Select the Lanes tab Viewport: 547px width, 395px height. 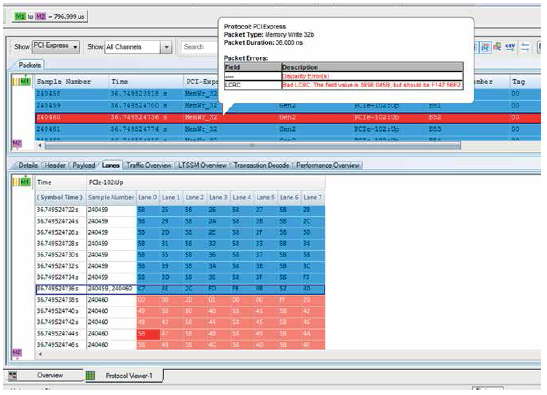click(x=111, y=165)
